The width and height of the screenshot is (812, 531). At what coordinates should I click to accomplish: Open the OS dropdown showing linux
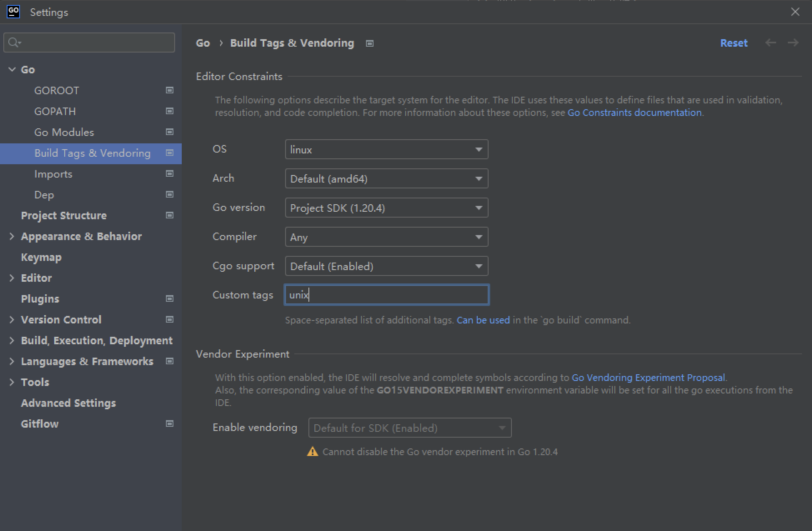pos(386,149)
